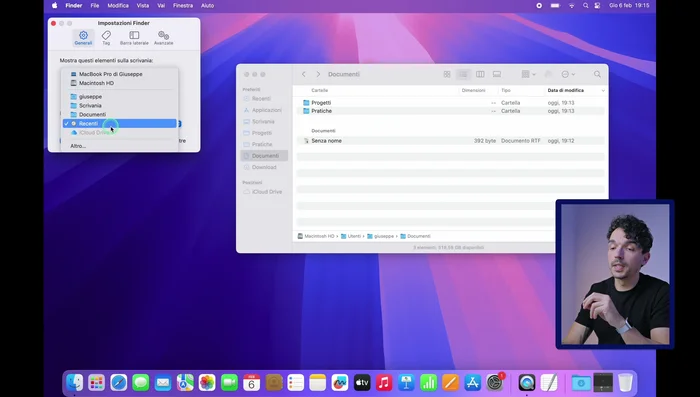Select the Progetti folder row

tap(450, 103)
